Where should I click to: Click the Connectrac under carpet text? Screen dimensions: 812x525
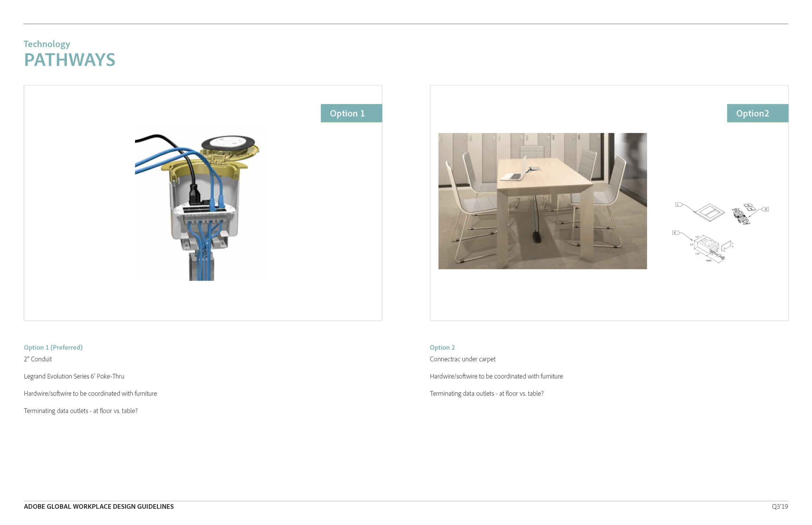tap(463, 359)
